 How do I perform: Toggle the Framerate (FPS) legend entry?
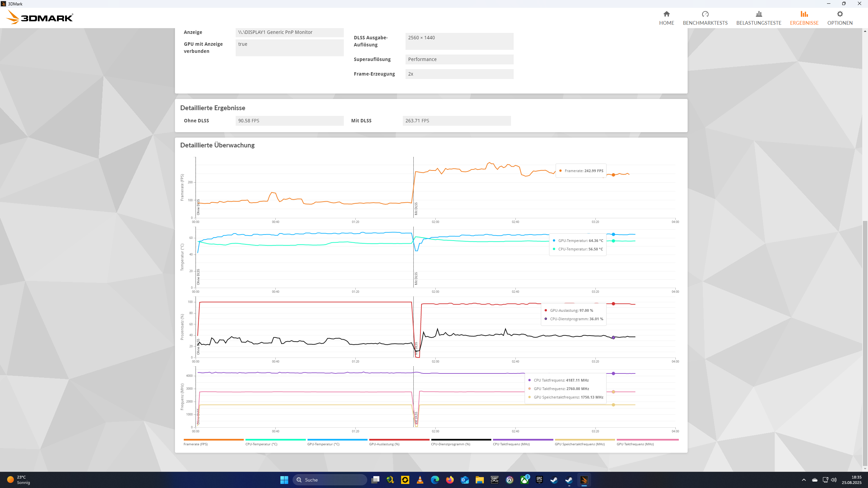pyautogui.click(x=196, y=444)
